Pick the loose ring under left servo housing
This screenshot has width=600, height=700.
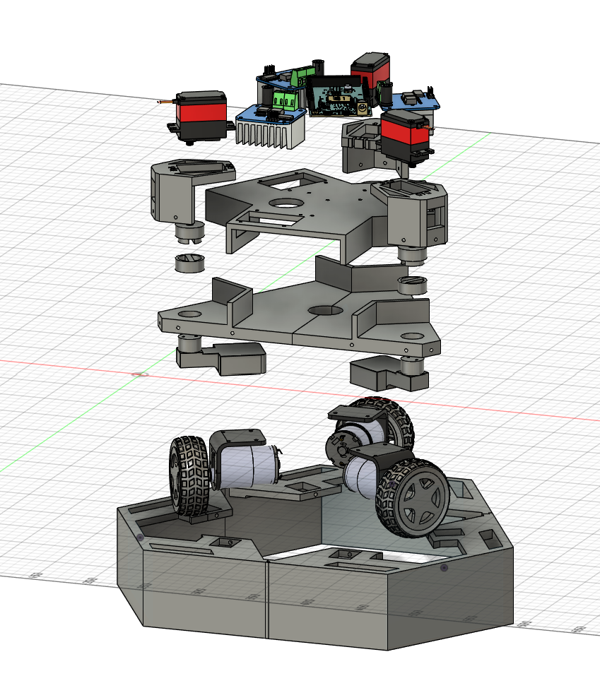[x=189, y=263]
